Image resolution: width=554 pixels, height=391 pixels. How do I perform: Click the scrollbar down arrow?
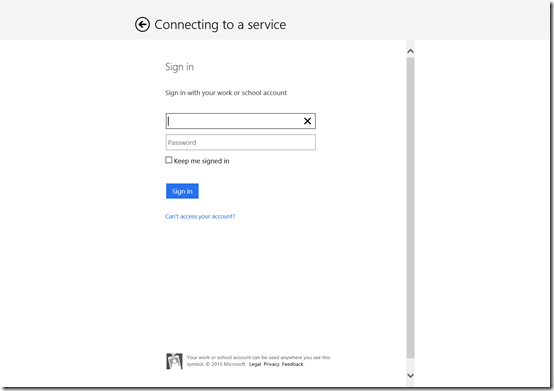tap(410, 375)
